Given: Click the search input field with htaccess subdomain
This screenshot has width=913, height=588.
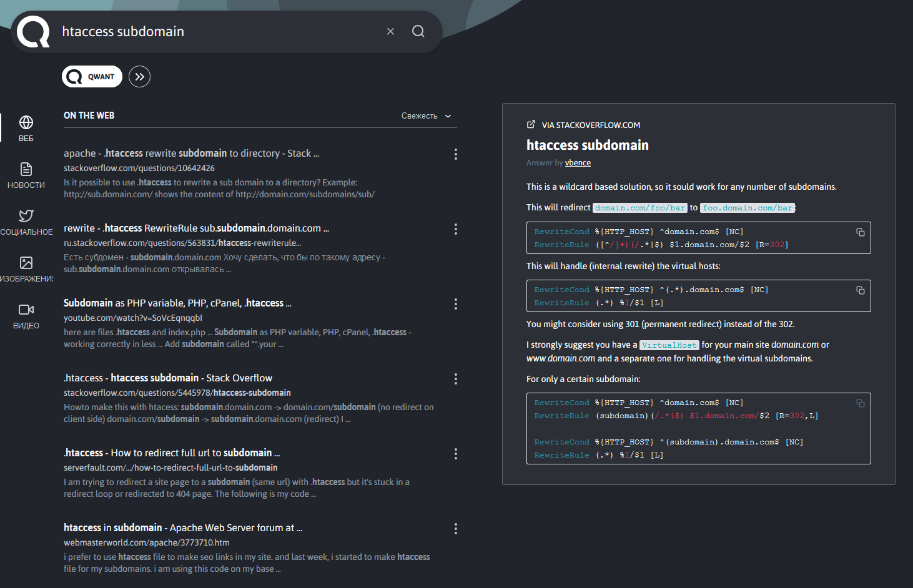Looking at the screenshot, I should (x=212, y=31).
